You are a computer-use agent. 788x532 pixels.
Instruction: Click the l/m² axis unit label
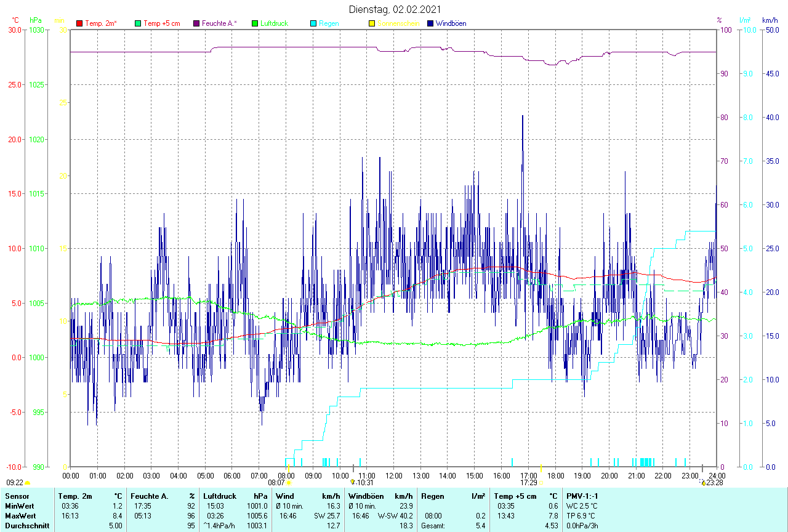(746, 20)
